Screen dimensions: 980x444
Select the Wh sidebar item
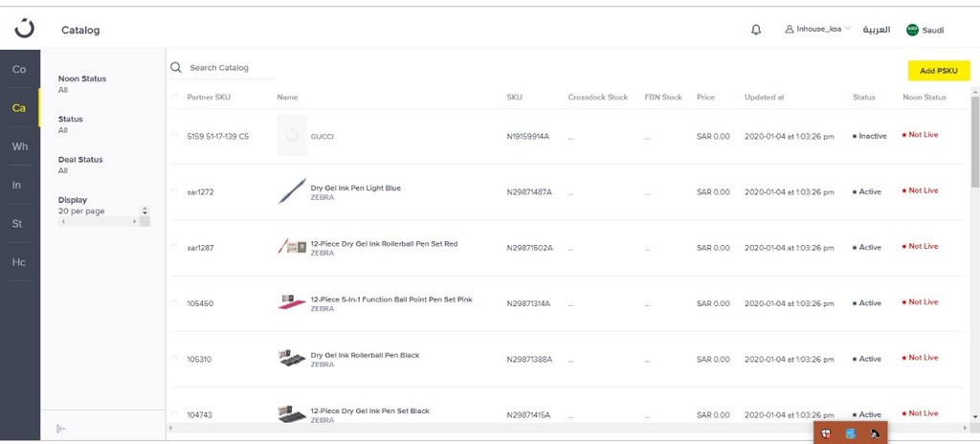point(19,146)
